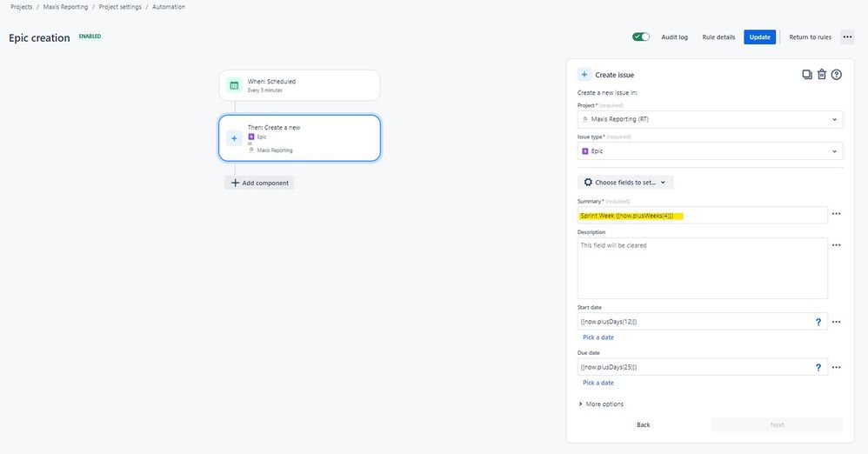Return to rules list
This screenshot has height=454, width=868.
[x=810, y=37]
